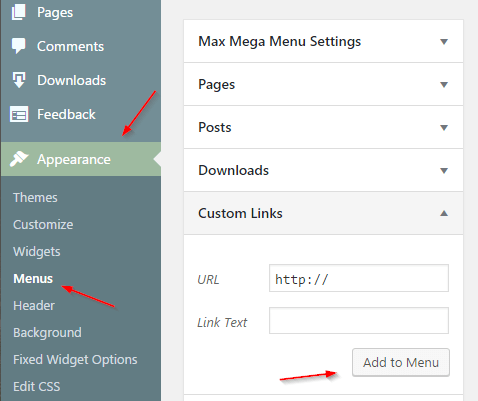Expand the Downloads panel arrow
Image resolution: width=478 pixels, height=401 pixels.
[x=444, y=171]
